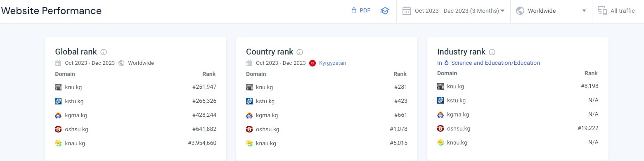Click the knu.kg favicon in Global rank
The image size is (644, 161).
click(58, 87)
